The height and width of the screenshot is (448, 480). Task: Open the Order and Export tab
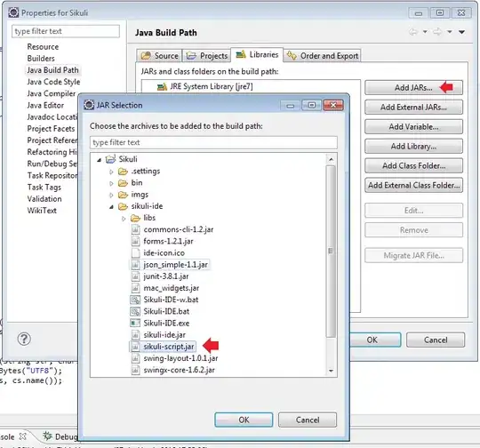click(323, 56)
